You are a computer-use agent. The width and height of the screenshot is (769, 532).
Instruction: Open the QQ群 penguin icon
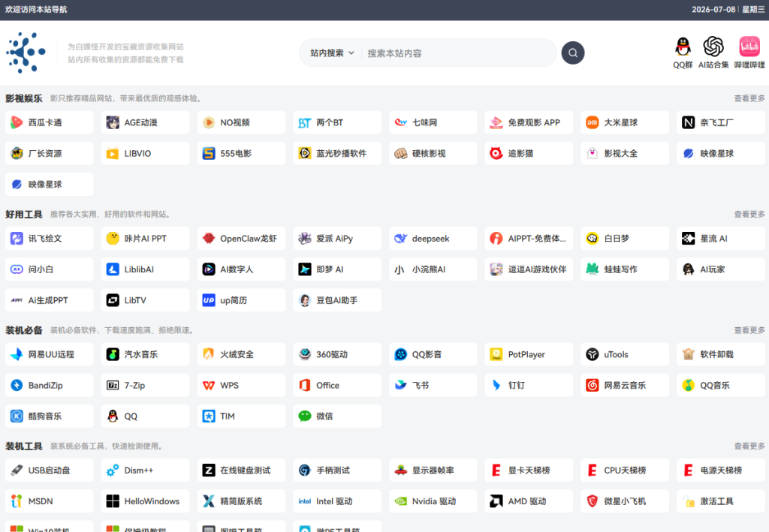pos(683,47)
